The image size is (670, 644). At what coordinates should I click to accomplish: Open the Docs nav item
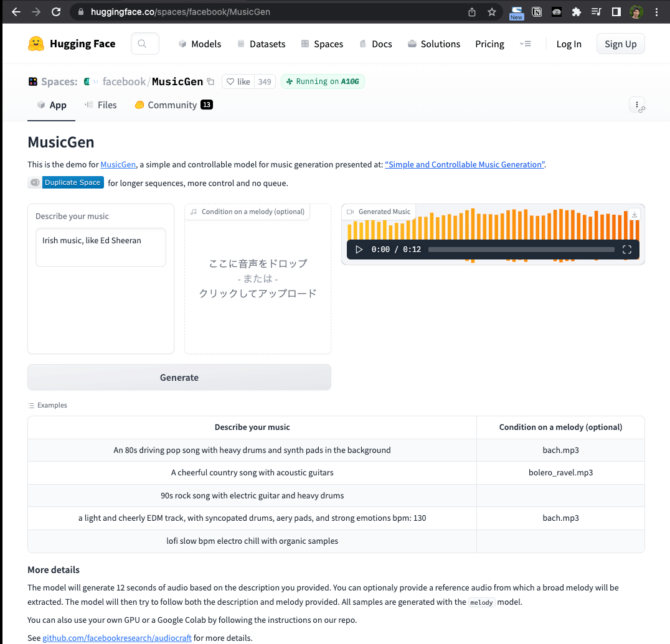coord(375,44)
